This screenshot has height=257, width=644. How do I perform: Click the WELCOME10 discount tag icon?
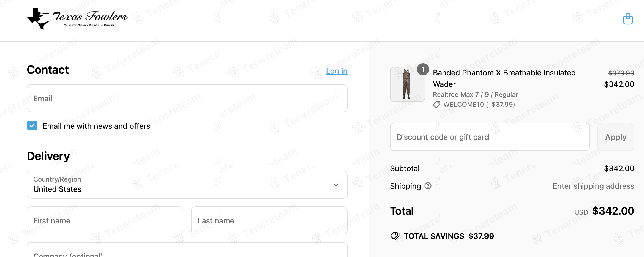(x=436, y=105)
